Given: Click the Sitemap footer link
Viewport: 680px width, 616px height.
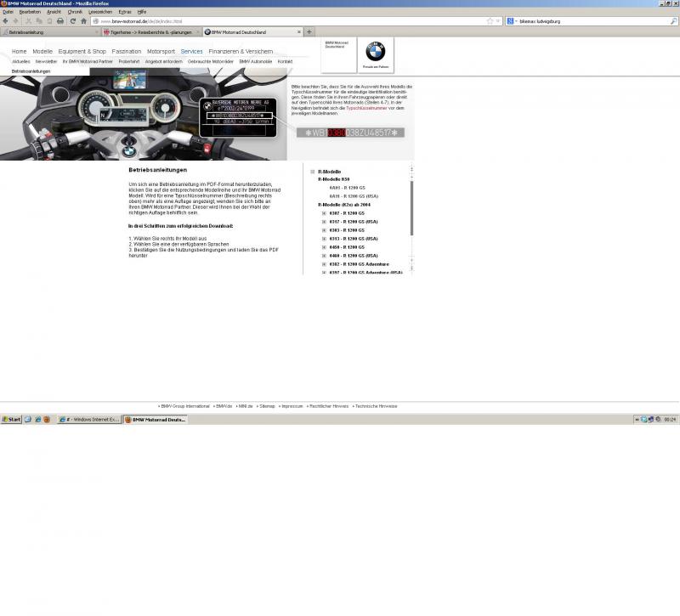Looking at the screenshot, I should click(266, 406).
